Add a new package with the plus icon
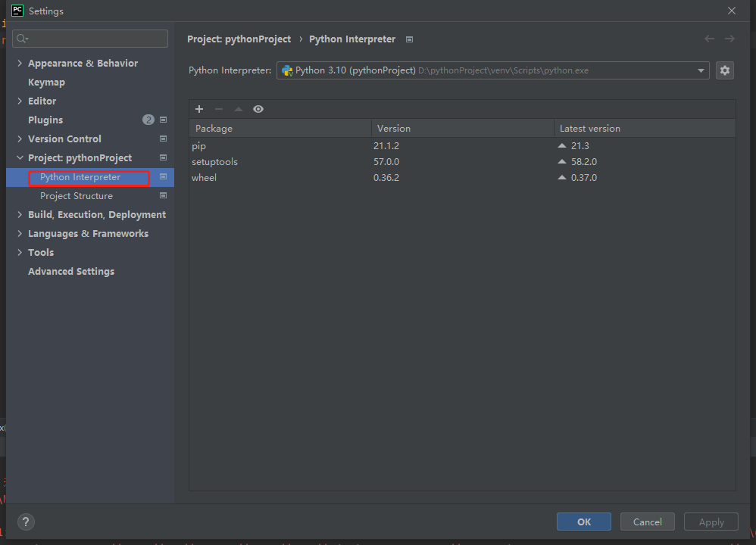This screenshot has height=545, width=756. pos(199,109)
